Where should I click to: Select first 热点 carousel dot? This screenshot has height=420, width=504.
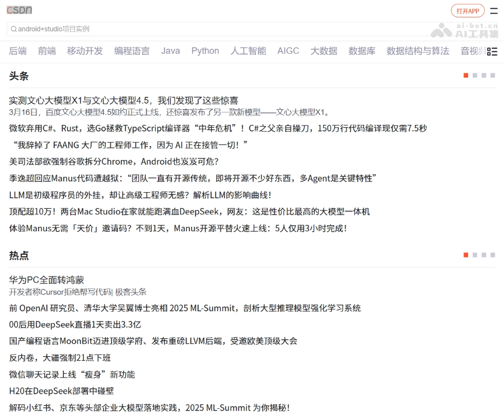pos(466,255)
